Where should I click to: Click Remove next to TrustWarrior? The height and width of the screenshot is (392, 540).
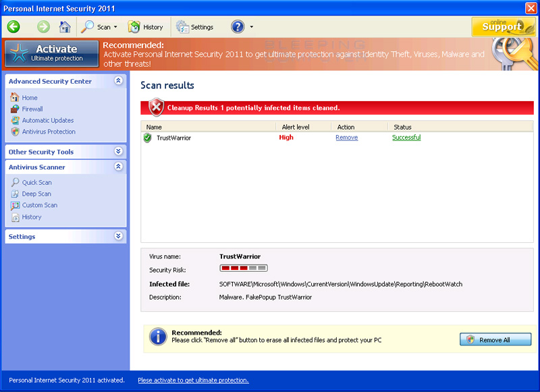(x=346, y=137)
